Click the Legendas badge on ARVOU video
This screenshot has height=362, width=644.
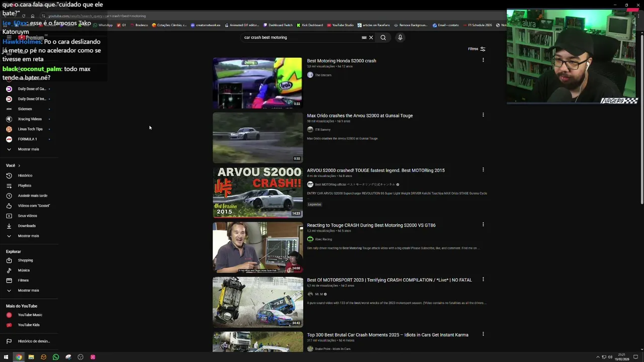(314, 205)
